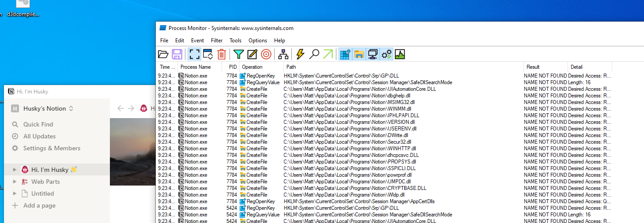
Task: Click the Operation column header
Action: tap(262, 67)
